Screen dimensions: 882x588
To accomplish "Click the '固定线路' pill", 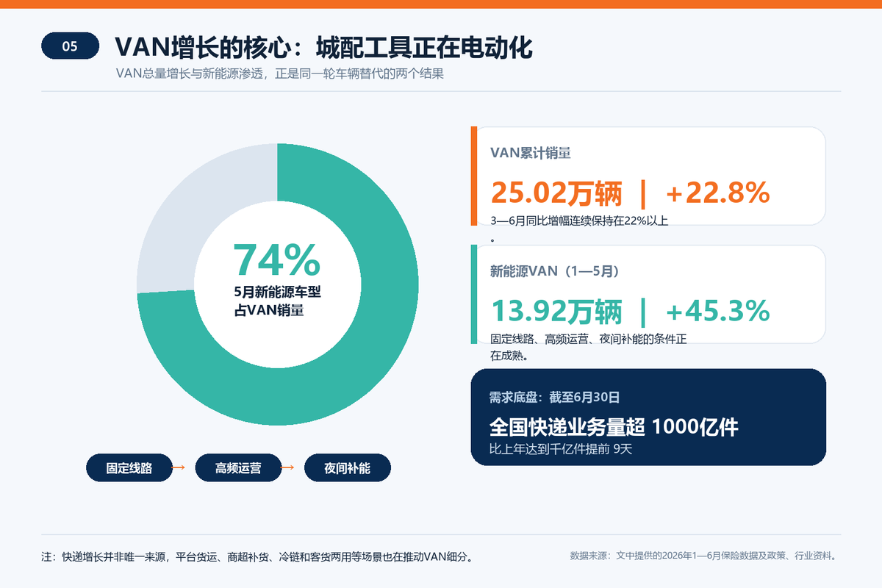I will tap(129, 467).
